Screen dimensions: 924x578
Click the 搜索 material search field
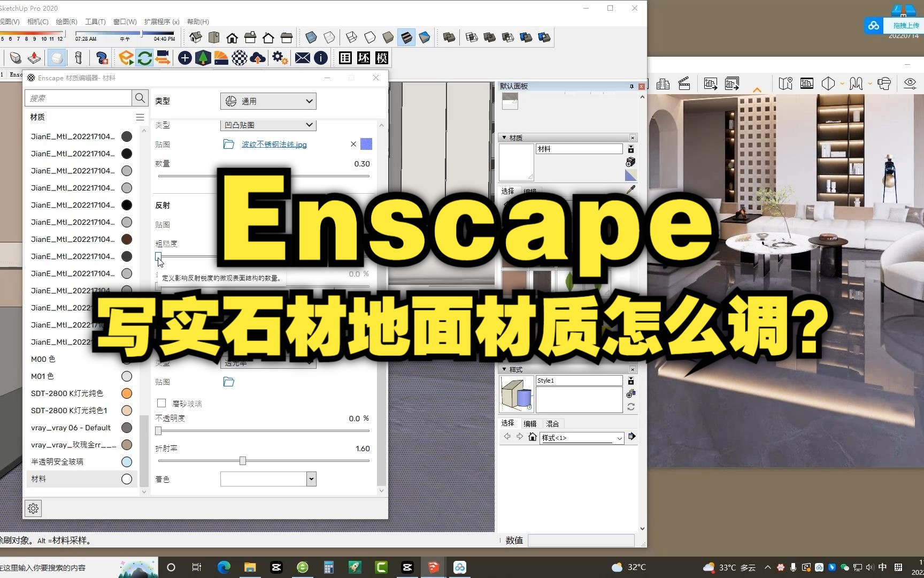pyautogui.click(x=78, y=98)
